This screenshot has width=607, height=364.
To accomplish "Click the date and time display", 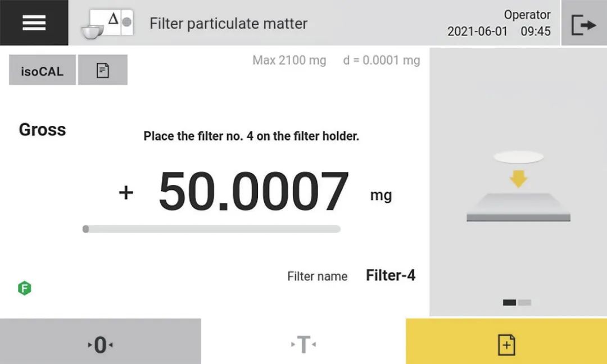I will [499, 31].
